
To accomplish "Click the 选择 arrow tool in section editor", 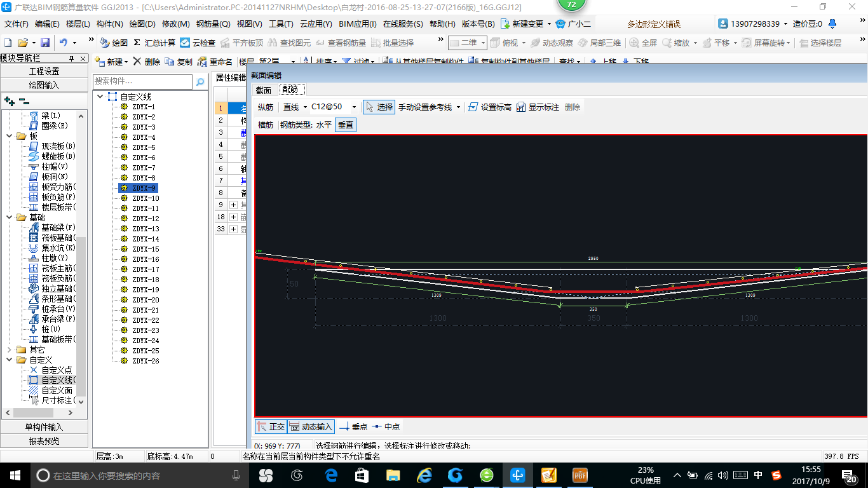I will tap(379, 107).
